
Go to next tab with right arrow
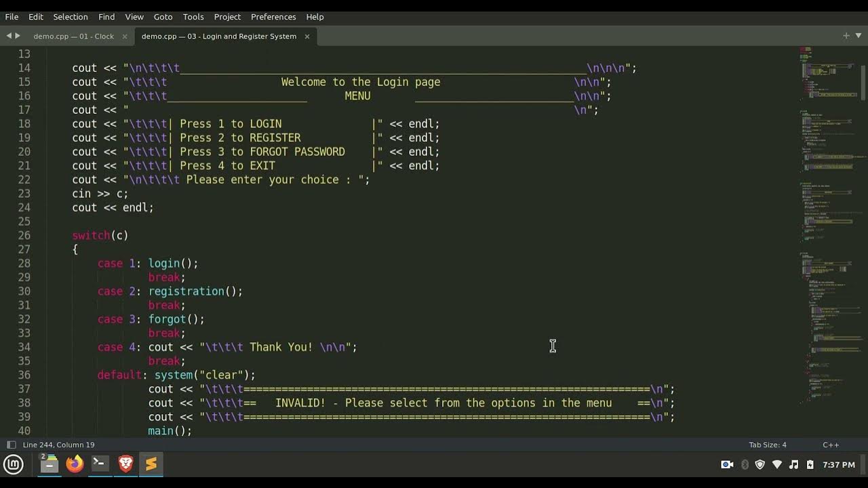click(18, 36)
